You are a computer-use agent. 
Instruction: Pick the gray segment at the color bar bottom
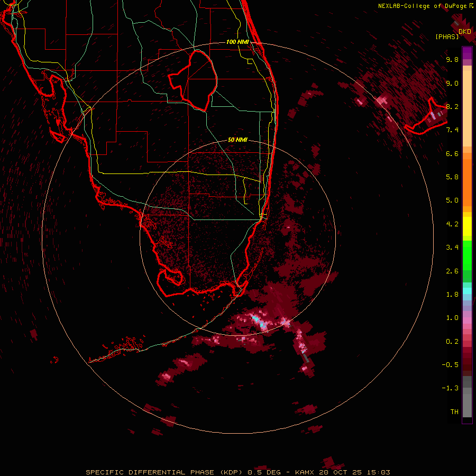tap(467, 402)
